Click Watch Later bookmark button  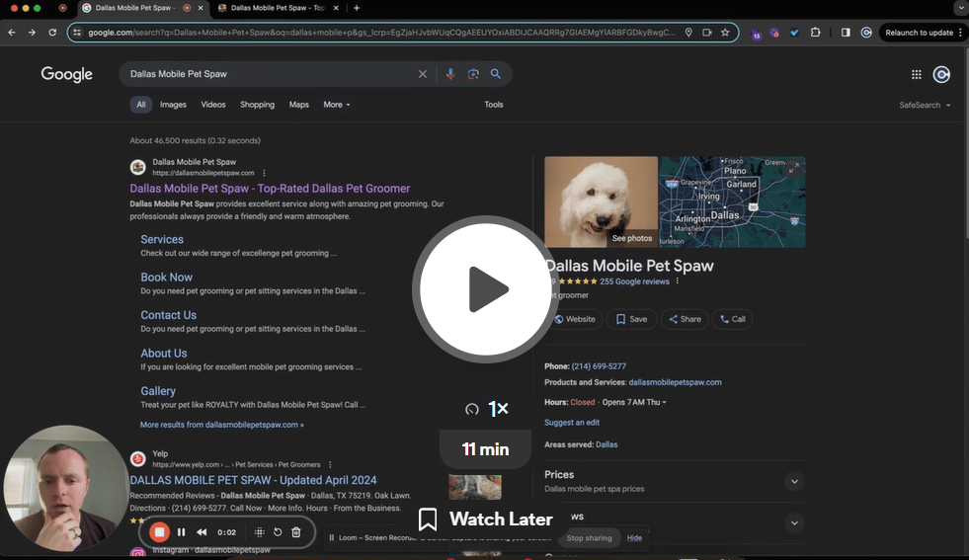coord(485,520)
